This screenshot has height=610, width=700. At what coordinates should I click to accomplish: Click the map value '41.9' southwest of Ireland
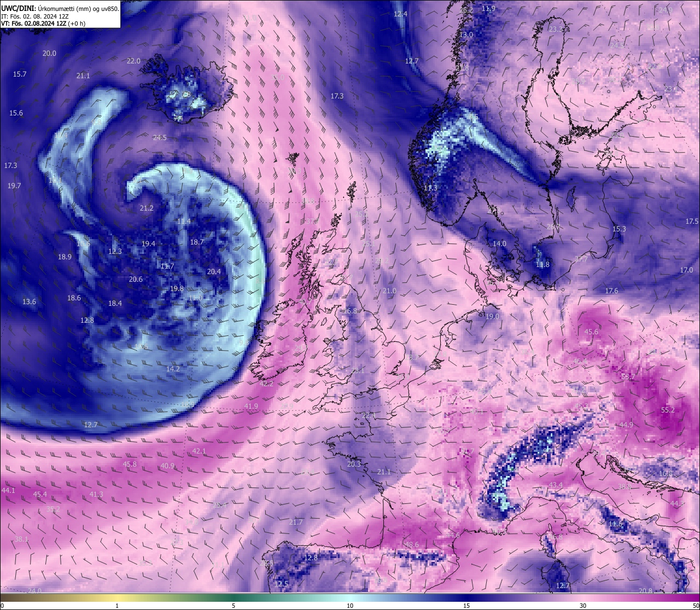pyautogui.click(x=251, y=406)
